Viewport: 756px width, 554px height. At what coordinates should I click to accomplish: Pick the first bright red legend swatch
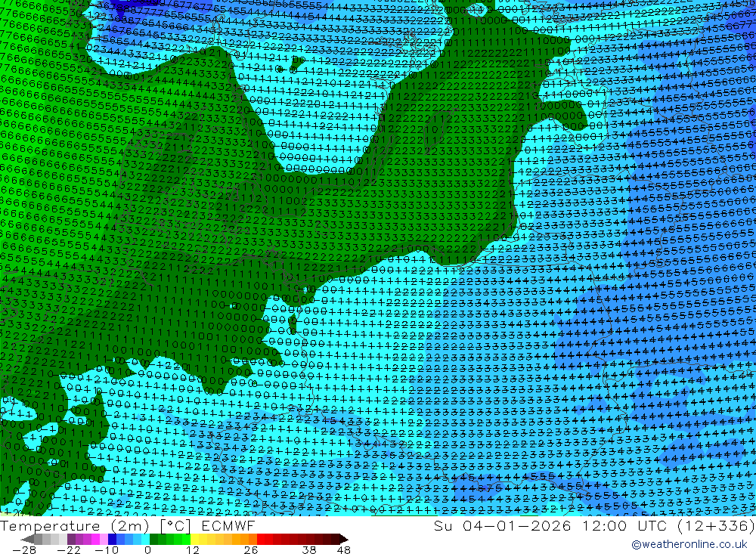261,539
